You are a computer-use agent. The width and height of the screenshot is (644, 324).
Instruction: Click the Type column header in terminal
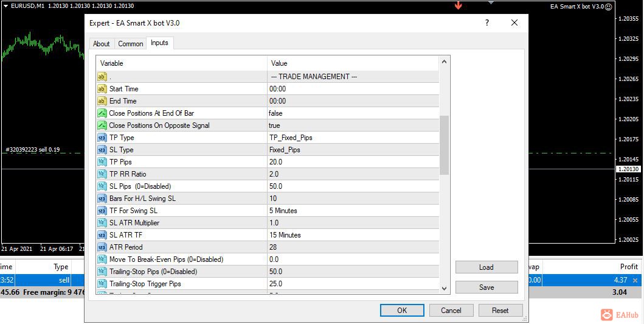pyautogui.click(x=61, y=267)
